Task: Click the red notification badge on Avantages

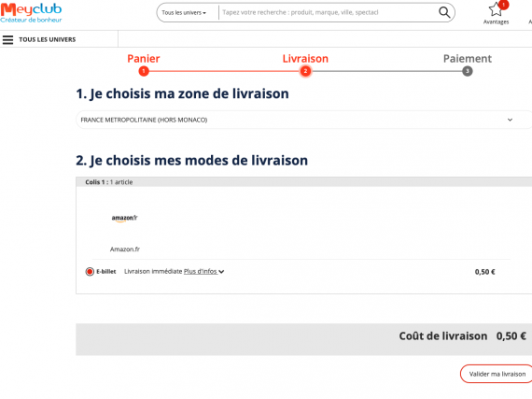Action: pos(504,5)
